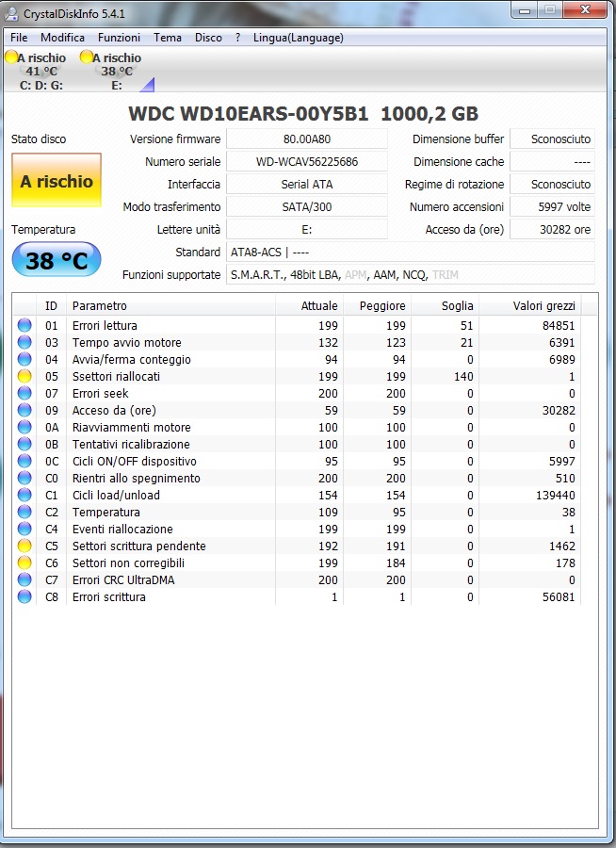Click the blue status dot for Errori lettura
616x848 pixels.
[24, 325]
